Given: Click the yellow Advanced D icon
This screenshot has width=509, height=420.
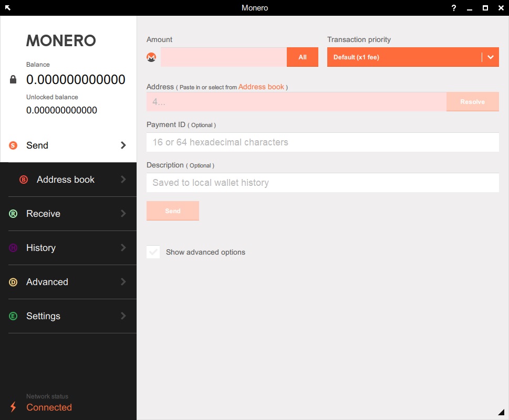Looking at the screenshot, I should pos(13,282).
